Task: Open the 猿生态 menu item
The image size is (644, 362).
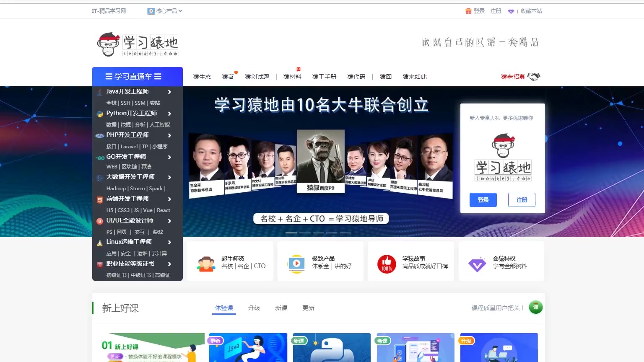Action: [202, 77]
